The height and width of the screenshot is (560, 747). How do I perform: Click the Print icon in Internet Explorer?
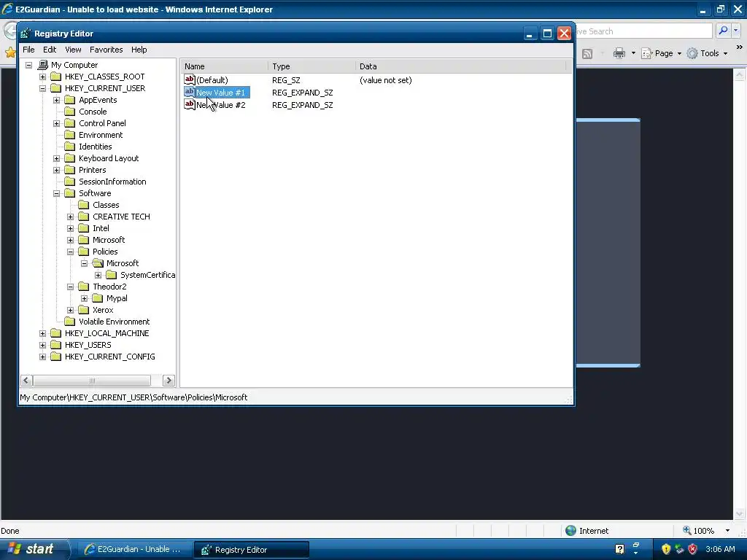tap(619, 53)
